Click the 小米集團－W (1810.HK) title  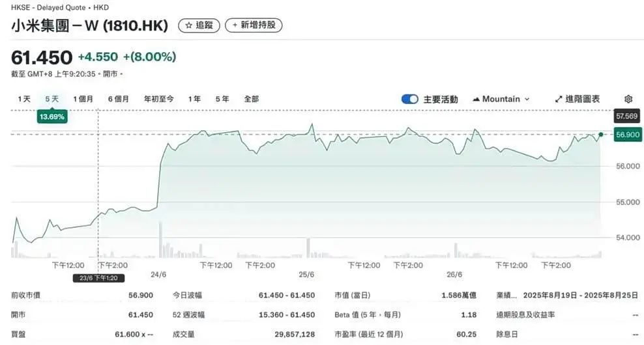89,26
